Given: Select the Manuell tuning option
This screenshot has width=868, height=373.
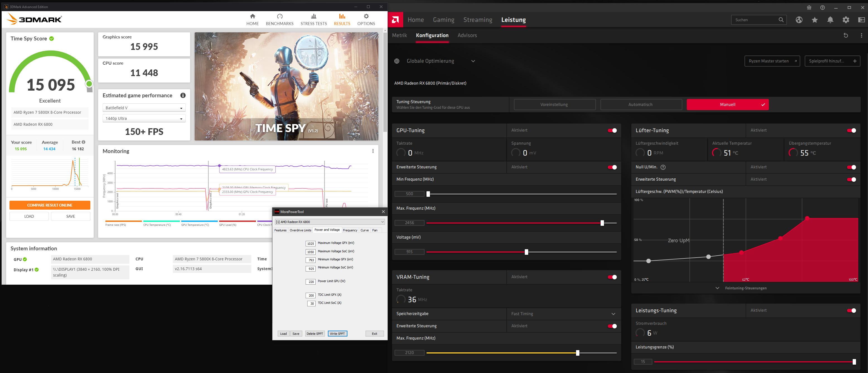Looking at the screenshot, I should [x=727, y=105].
